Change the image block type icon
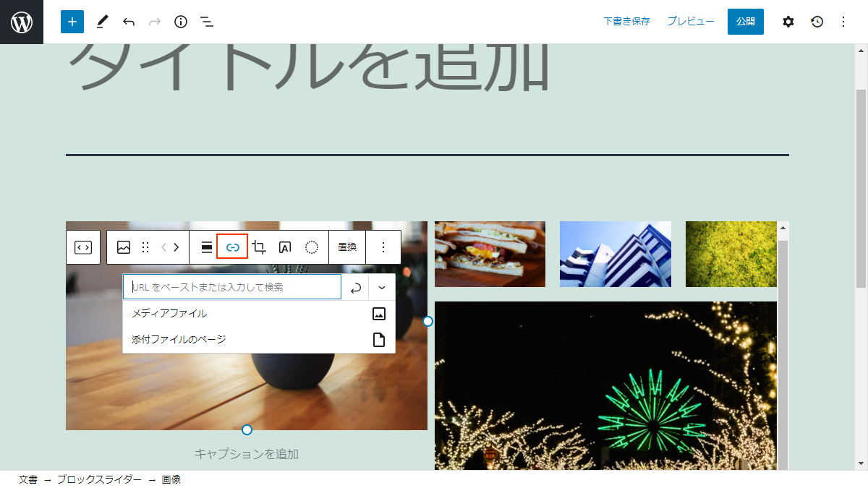The width and height of the screenshot is (868, 488). pyautogui.click(x=124, y=247)
